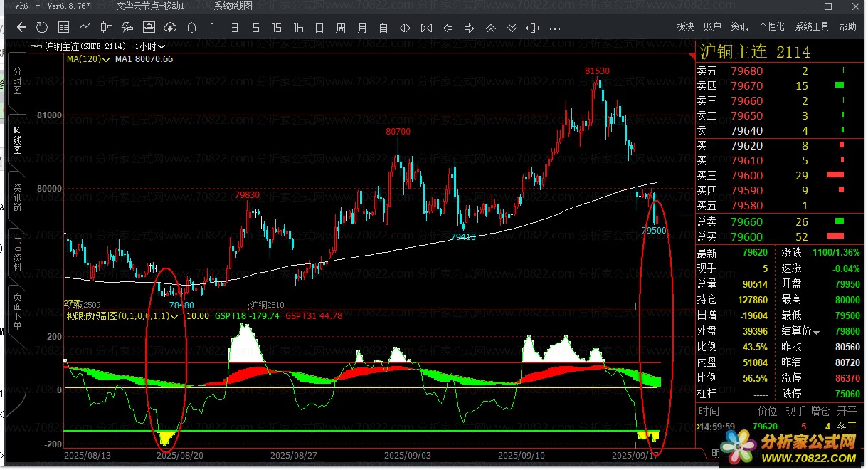Viewport: 868px width, 470px height.
Task: Switch to 1h period
Action: (298, 28)
